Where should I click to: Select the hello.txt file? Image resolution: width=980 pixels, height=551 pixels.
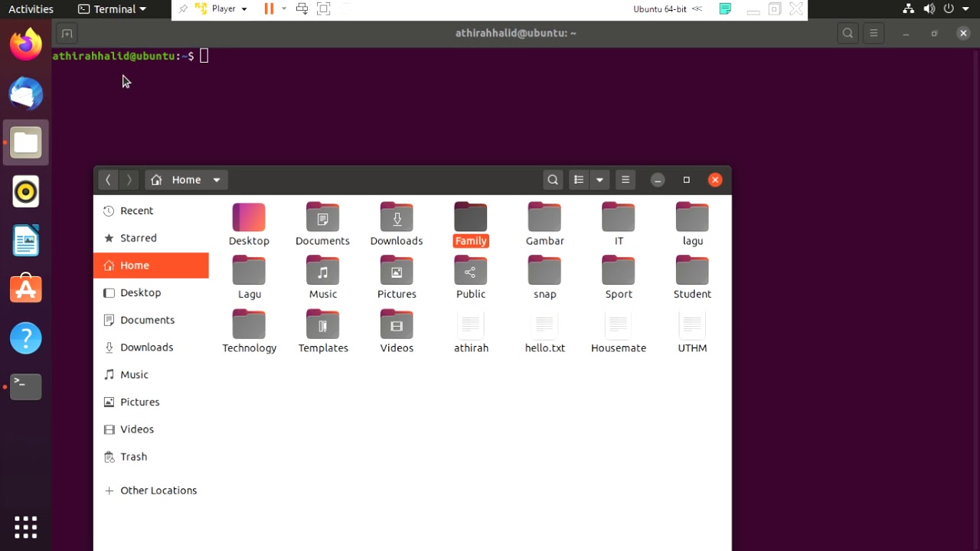click(x=545, y=332)
